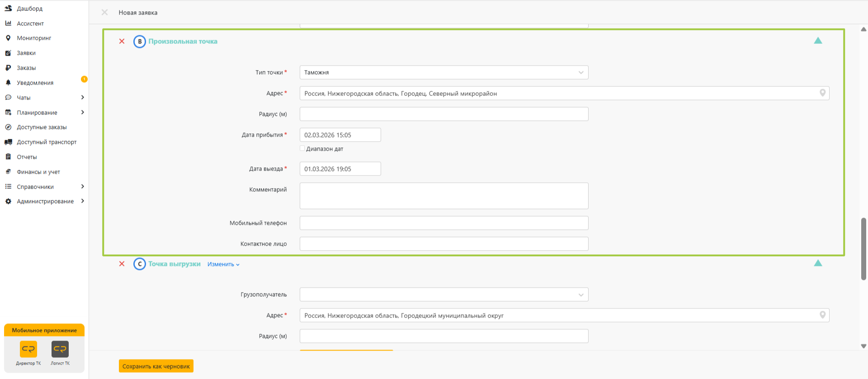This screenshot has height=379, width=868.
Task: Remove point C with the red cross
Action: pos(122,264)
